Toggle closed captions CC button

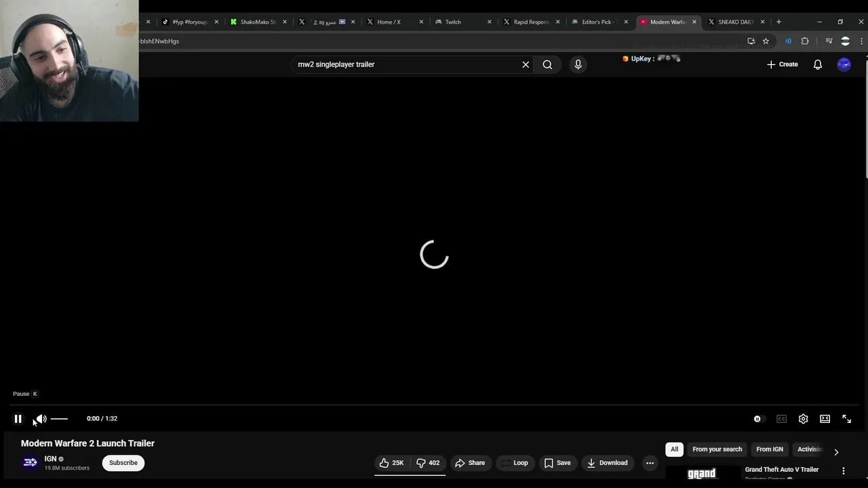click(781, 419)
